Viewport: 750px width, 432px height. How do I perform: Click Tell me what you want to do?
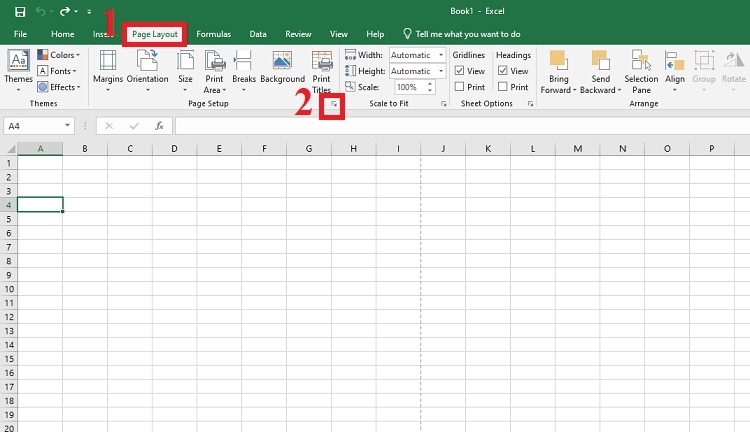pyautogui.click(x=462, y=34)
